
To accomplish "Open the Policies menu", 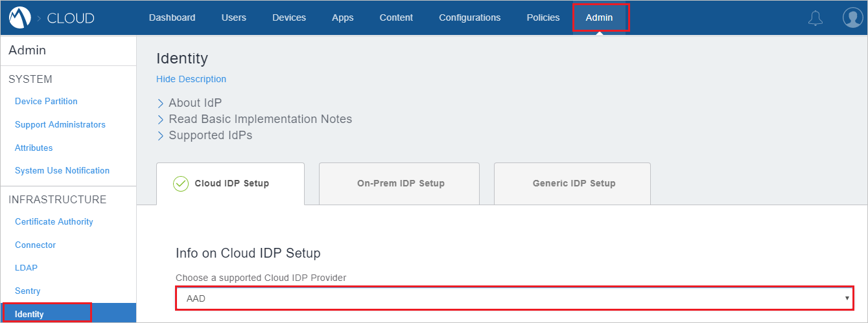I will [x=543, y=17].
